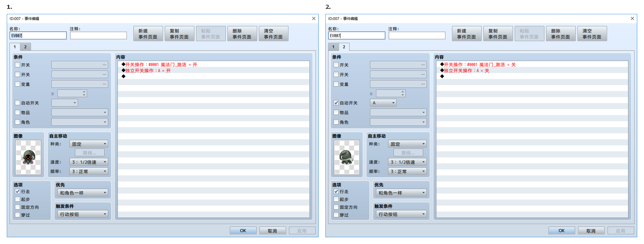Check the 自动开关 checkbox in window 1
The image size is (644, 244).
coord(18,103)
